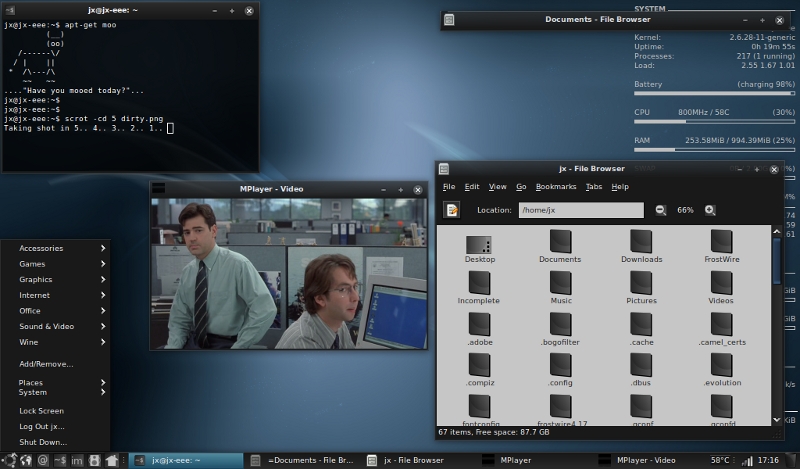The width and height of the screenshot is (800, 469).
Task: Open the Bookmarks menu in jx File Browser
Action: tap(556, 187)
